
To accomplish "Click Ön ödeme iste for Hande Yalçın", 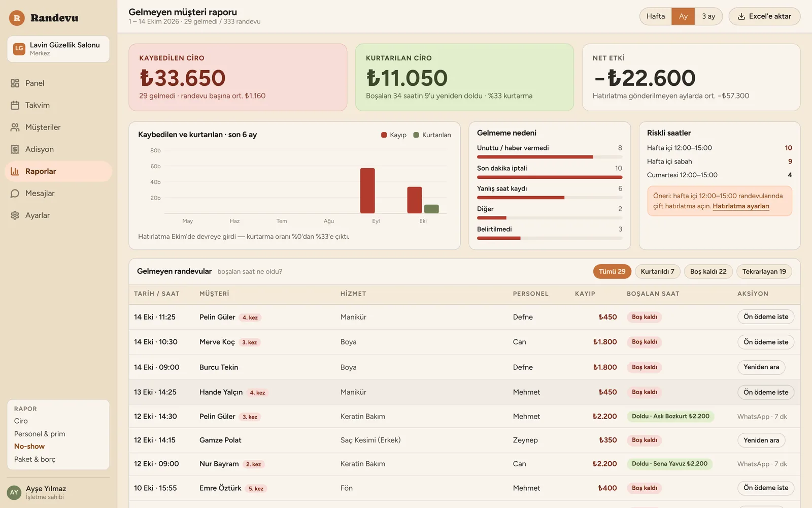I will [766, 392].
